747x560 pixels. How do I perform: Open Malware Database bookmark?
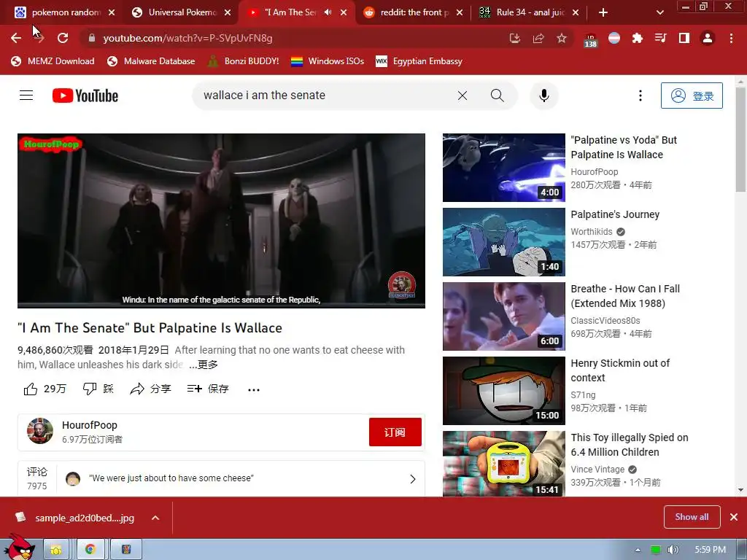pyautogui.click(x=151, y=61)
